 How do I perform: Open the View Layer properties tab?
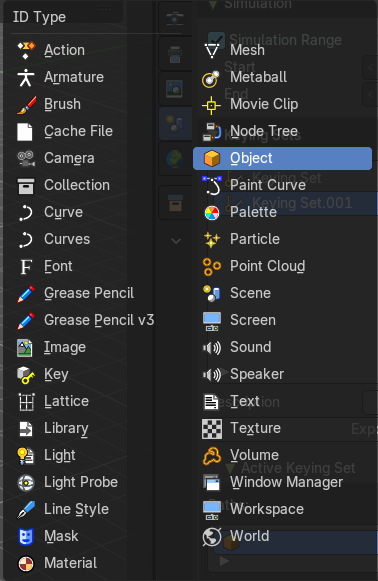coord(175,89)
